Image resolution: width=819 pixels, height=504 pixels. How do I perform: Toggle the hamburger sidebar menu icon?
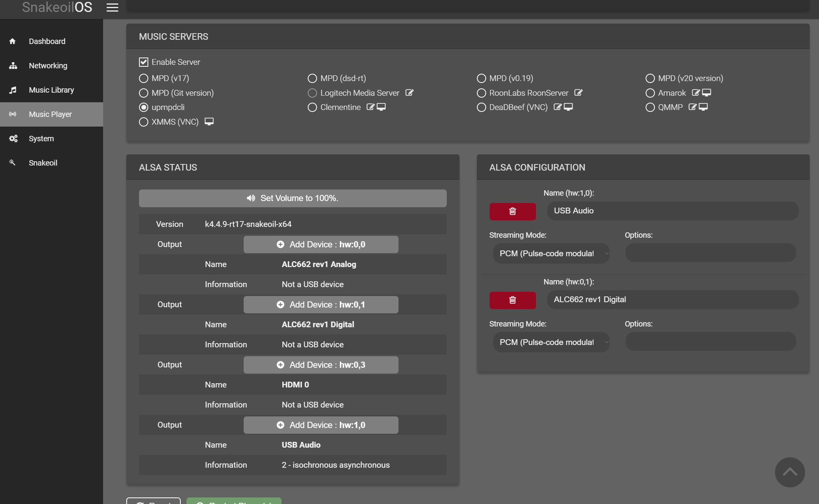point(112,8)
